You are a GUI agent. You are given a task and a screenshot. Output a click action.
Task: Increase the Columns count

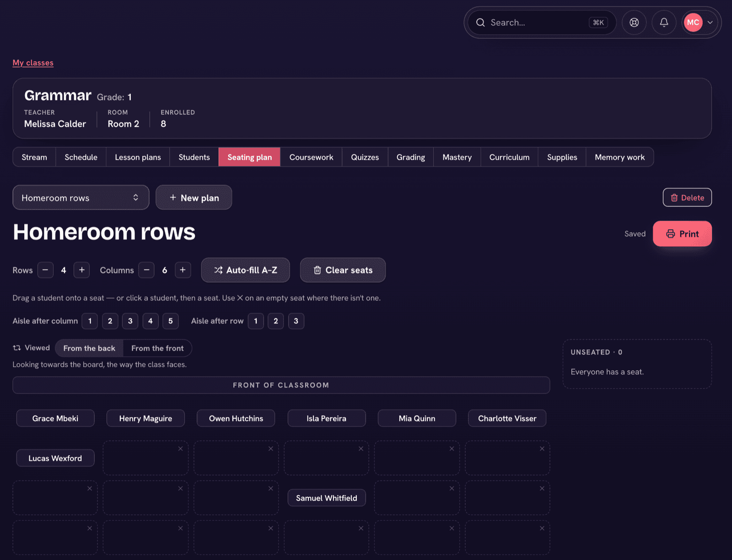(183, 270)
